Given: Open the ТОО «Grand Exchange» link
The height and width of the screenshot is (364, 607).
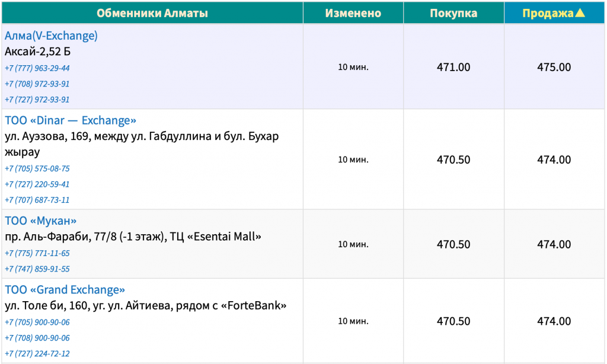Looking at the screenshot, I should coord(65,290).
